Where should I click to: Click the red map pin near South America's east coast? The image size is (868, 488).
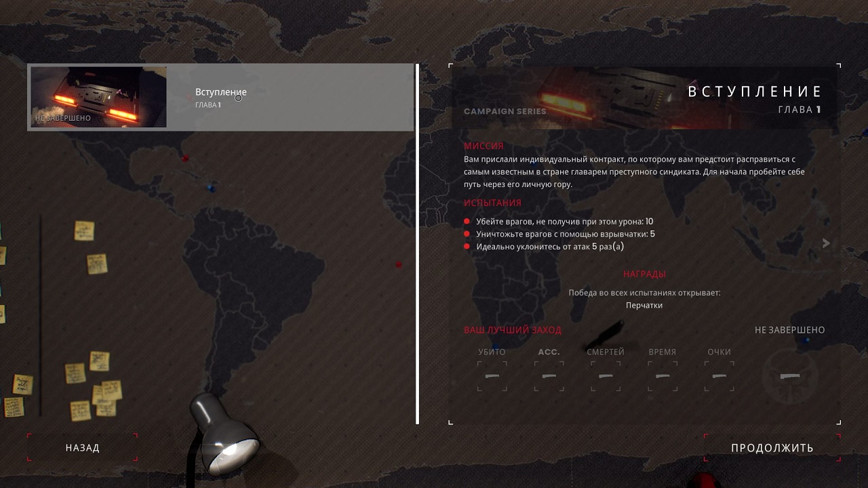pos(399,264)
